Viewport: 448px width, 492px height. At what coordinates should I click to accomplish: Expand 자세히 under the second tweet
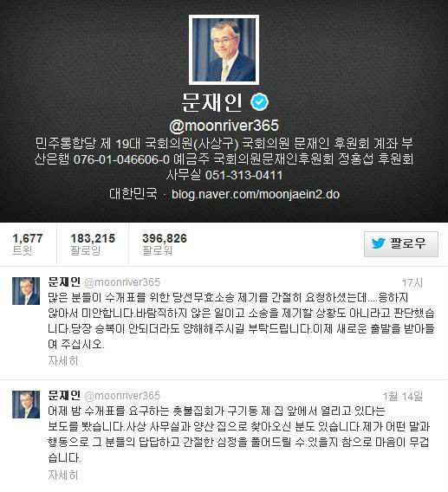62,475
